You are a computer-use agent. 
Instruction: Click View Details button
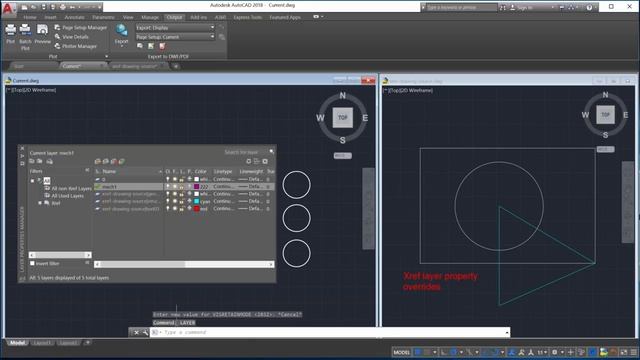pos(71,37)
